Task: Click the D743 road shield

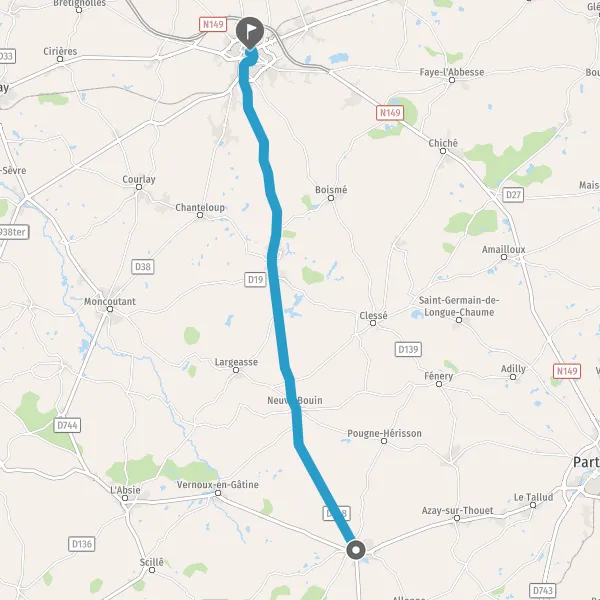Action: click(x=543, y=590)
